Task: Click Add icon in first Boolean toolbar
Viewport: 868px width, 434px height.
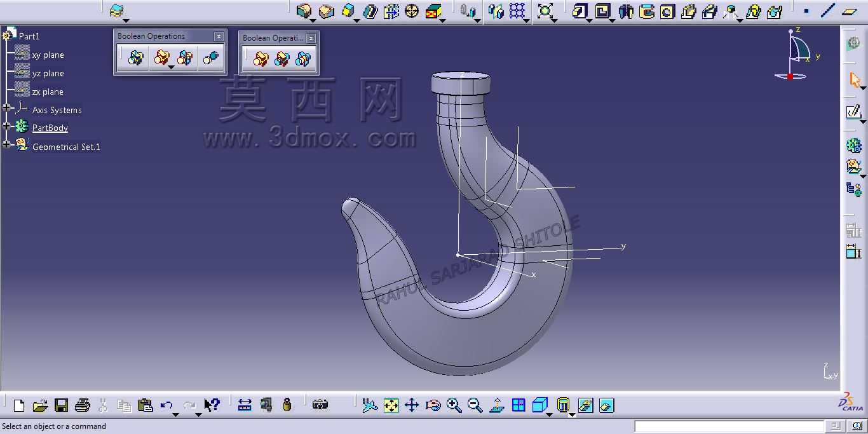Action: (x=162, y=58)
